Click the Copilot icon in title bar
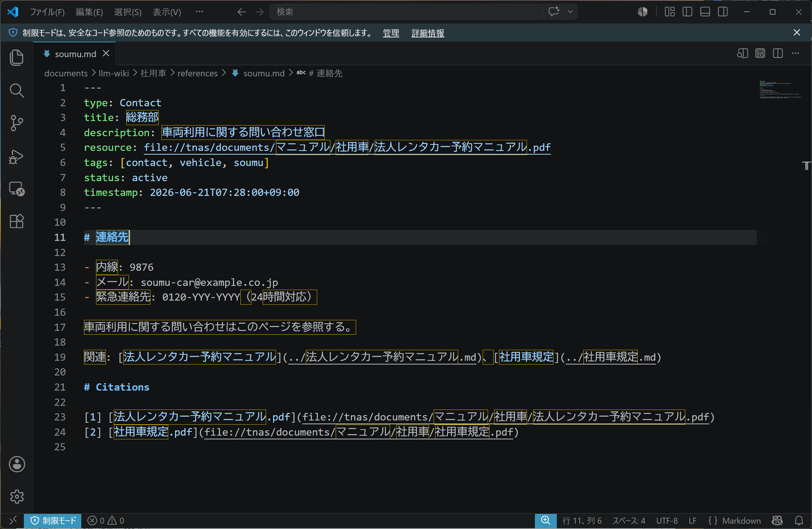812x529 pixels. point(642,12)
